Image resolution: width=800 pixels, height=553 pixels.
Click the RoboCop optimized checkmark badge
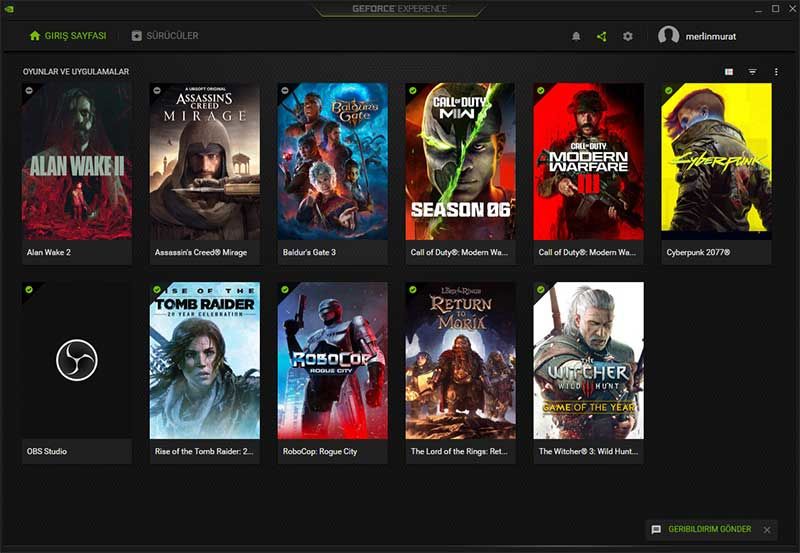click(285, 289)
